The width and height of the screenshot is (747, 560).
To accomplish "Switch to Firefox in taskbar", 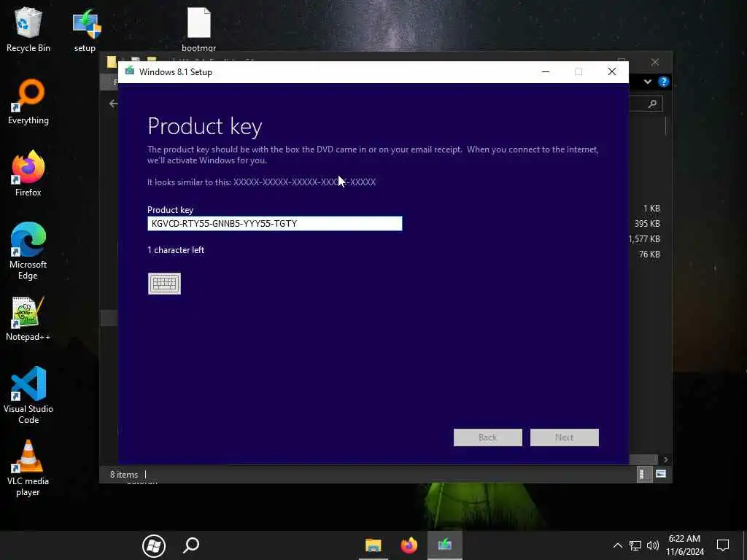I will pyautogui.click(x=409, y=545).
